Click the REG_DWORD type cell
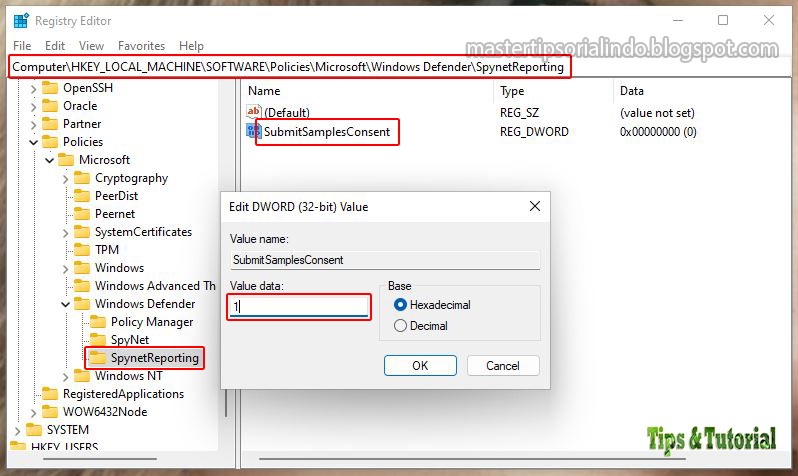Screen dimensions: 798x476 pos(534,132)
